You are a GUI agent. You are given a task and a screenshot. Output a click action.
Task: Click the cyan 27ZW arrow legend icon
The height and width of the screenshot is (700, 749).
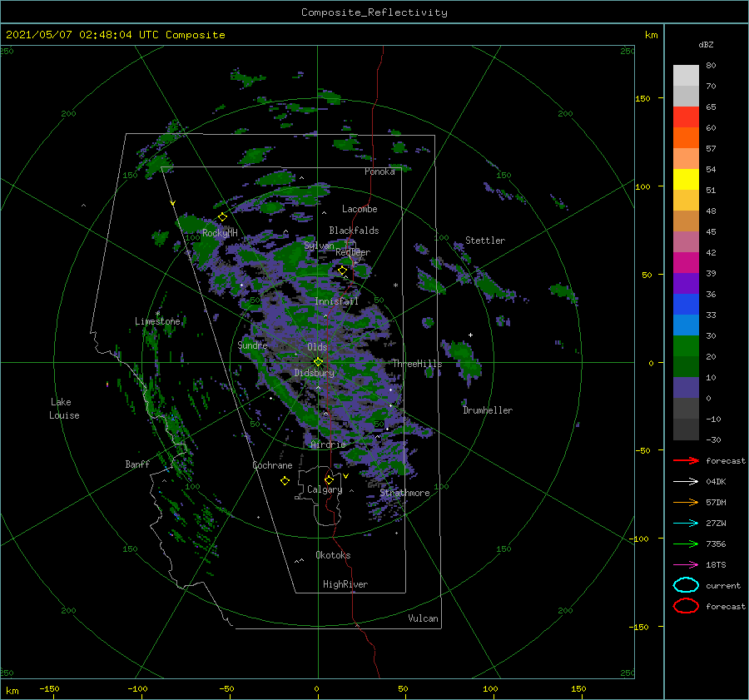(x=686, y=524)
